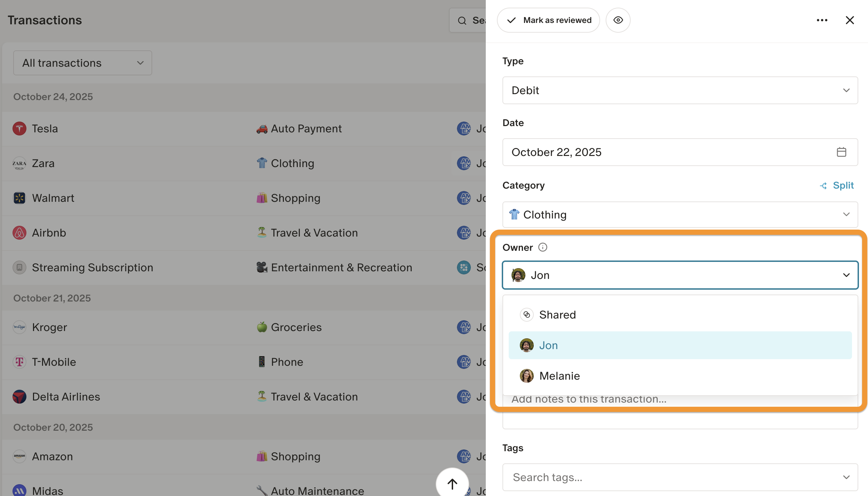Open the three-dots more options menu
The image size is (868, 496).
(x=822, y=20)
